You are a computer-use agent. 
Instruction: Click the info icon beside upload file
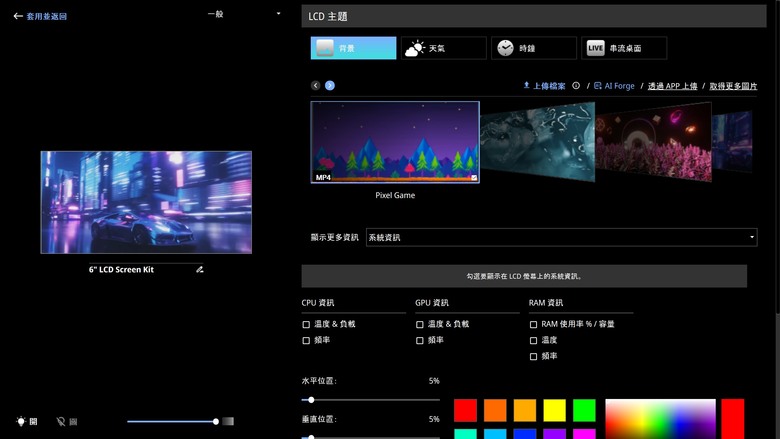[576, 86]
